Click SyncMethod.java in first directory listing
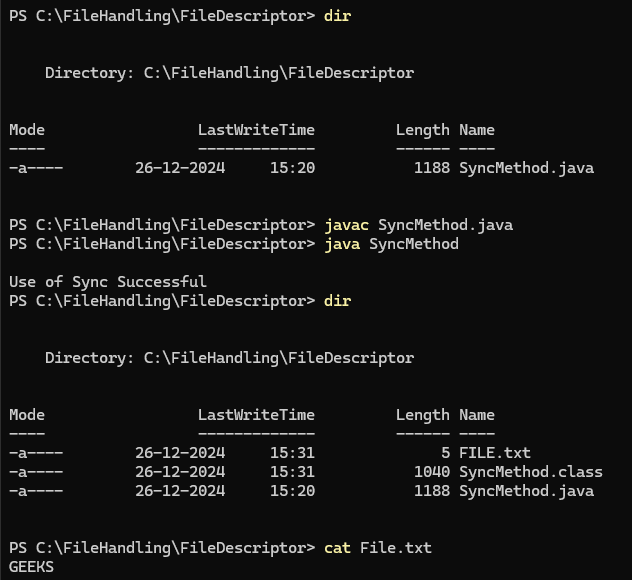The width and height of the screenshot is (632, 580). 526,168
